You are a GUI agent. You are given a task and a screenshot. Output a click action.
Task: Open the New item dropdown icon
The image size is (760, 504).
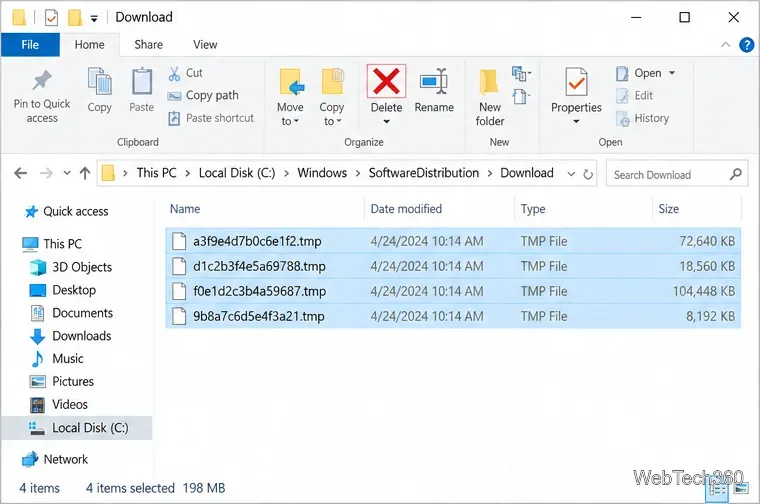[x=521, y=74]
